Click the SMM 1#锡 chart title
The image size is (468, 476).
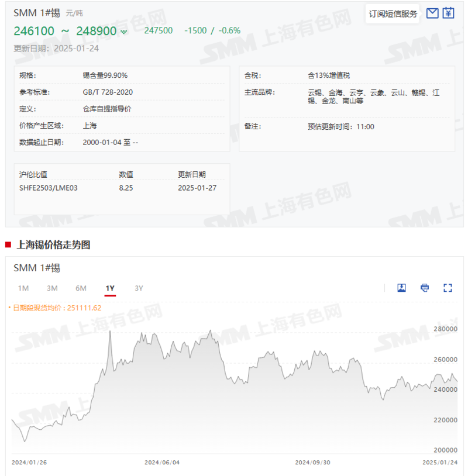coord(37,268)
